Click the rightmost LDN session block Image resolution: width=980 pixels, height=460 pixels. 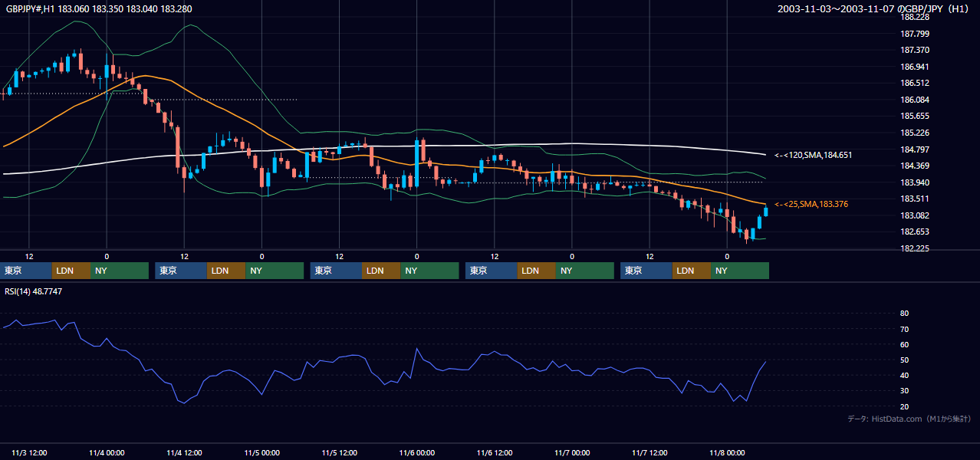[691, 271]
